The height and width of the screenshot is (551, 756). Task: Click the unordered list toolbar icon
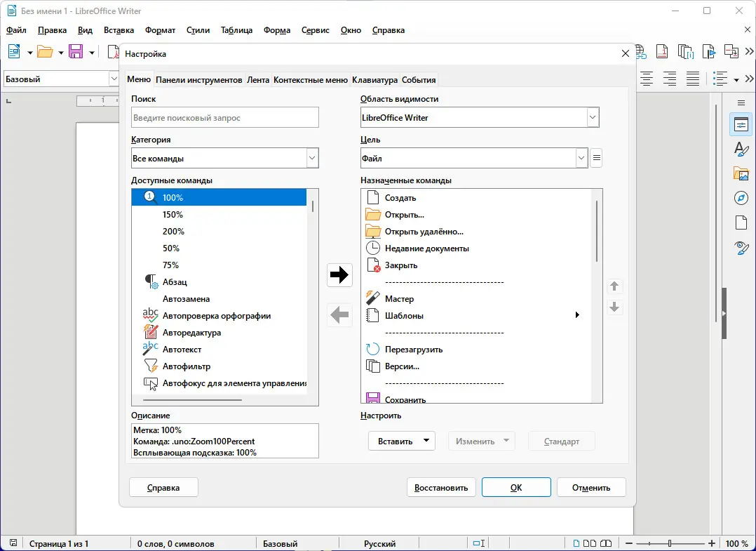(720, 79)
